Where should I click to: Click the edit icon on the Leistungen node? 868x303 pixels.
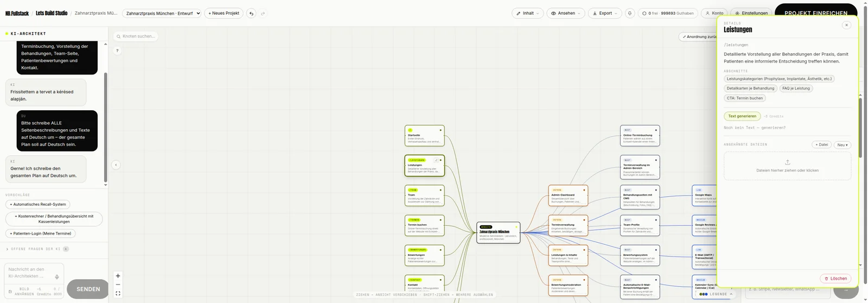pyautogui.click(x=436, y=160)
